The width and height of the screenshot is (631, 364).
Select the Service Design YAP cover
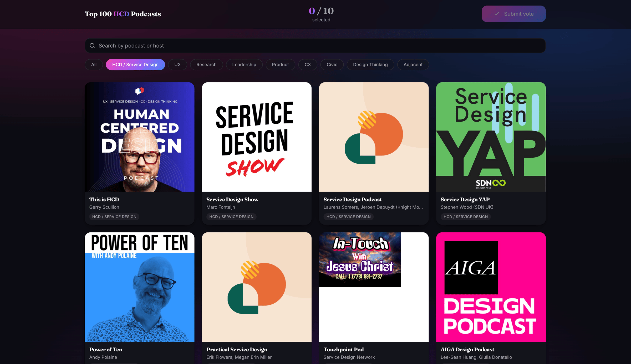[x=491, y=137]
